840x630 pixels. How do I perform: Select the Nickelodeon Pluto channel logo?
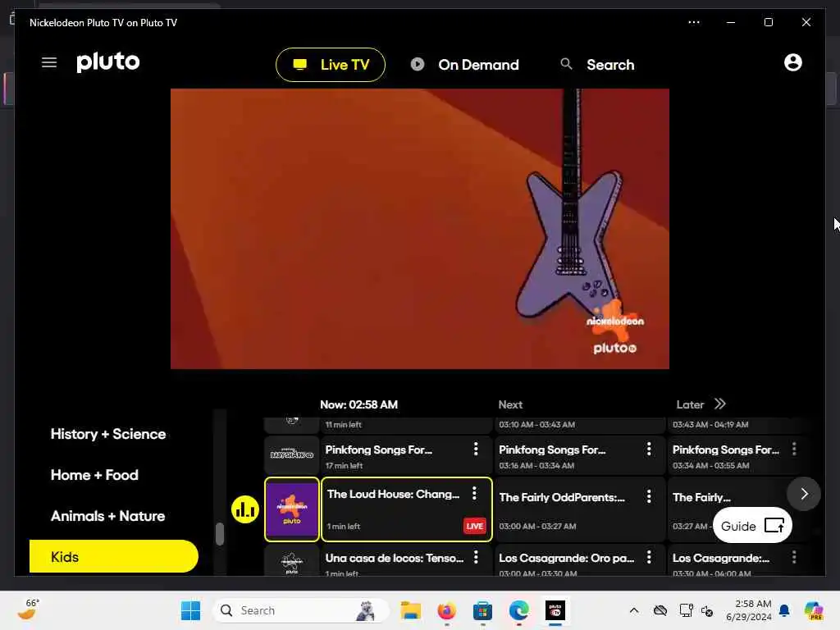[x=292, y=509]
